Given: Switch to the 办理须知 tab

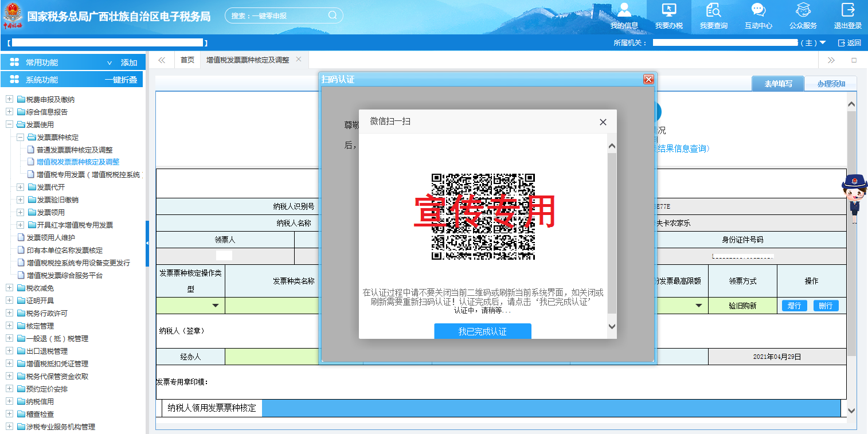Looking at the screenshot, I should (x=831, y=84).
